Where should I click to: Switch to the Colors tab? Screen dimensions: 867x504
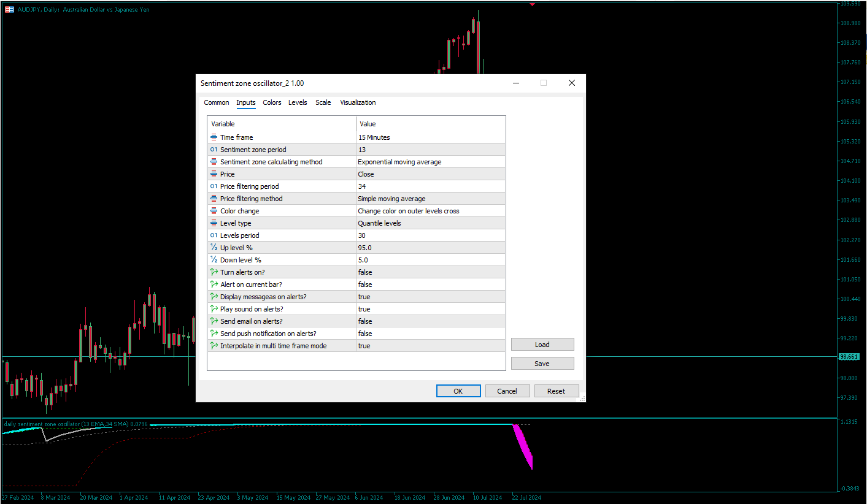pyautogui.click(x=272, y=102)
